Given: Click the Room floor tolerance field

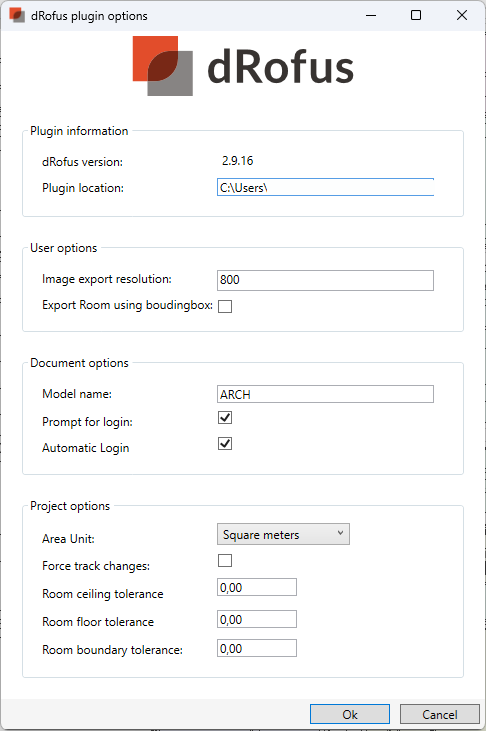Looking at the screenshot, I should 257,619.
